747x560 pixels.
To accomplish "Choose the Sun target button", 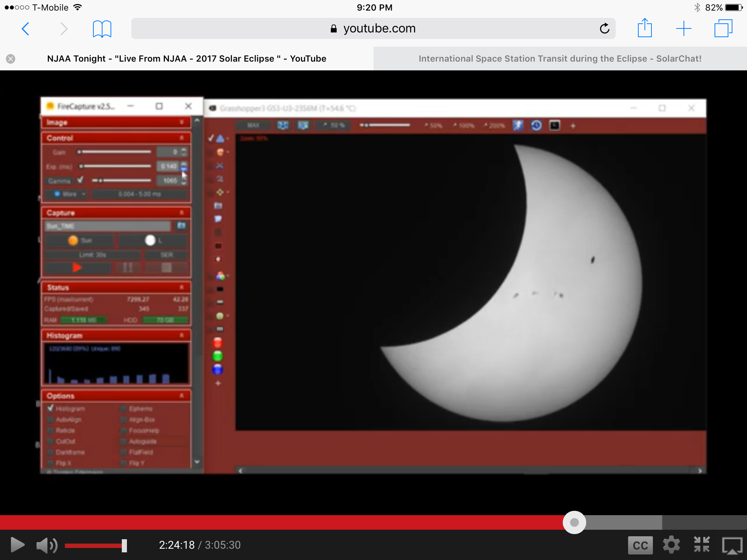I will click(80, 240).
